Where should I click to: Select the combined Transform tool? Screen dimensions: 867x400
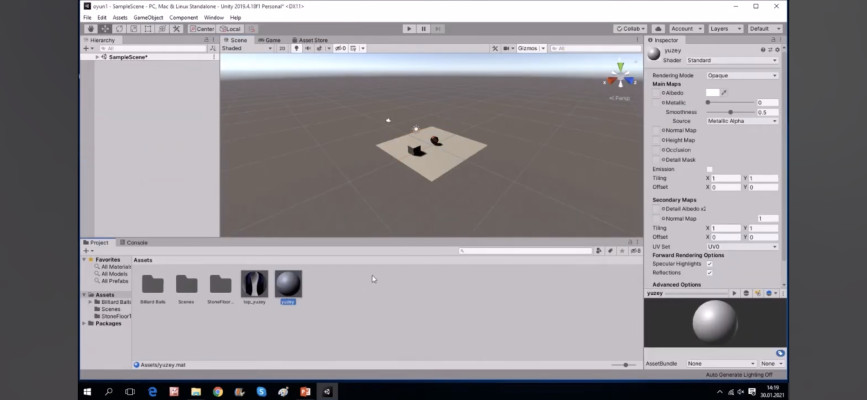pos(162,29)
